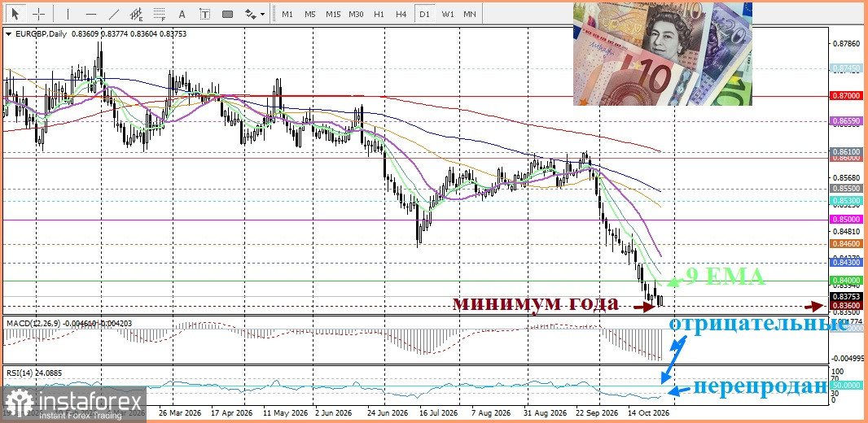Image resolution: width=868 pixels, height=423 pixels.
Task: Select the text 'A' tool
Action: [x=182, y=14]
